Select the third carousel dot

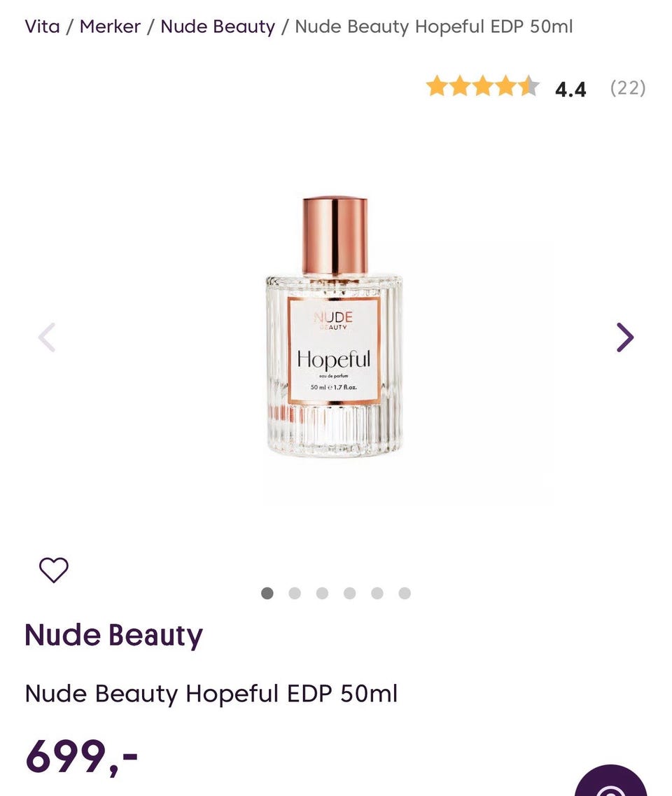point(322,593)
